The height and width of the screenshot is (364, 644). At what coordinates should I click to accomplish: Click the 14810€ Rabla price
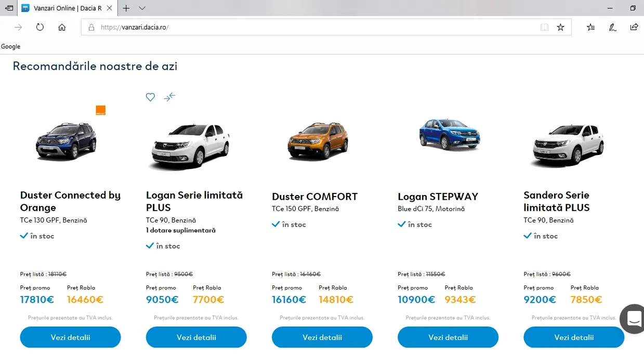click(x=336, y=300)
